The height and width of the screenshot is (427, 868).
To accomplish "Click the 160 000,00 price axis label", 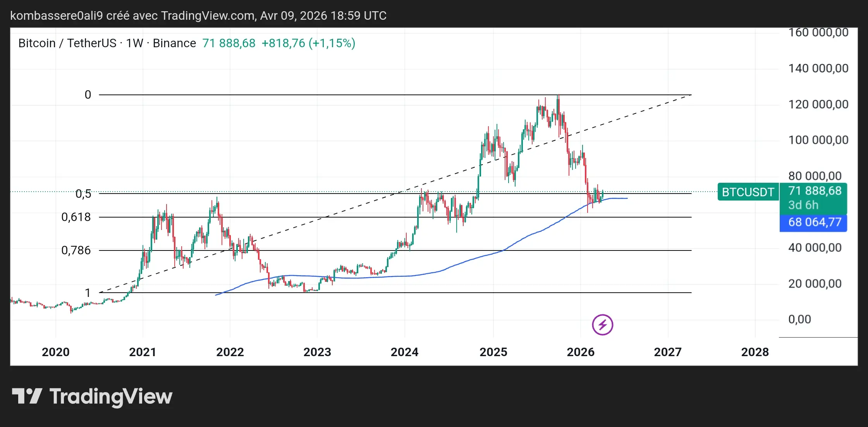I will point(818,33).
